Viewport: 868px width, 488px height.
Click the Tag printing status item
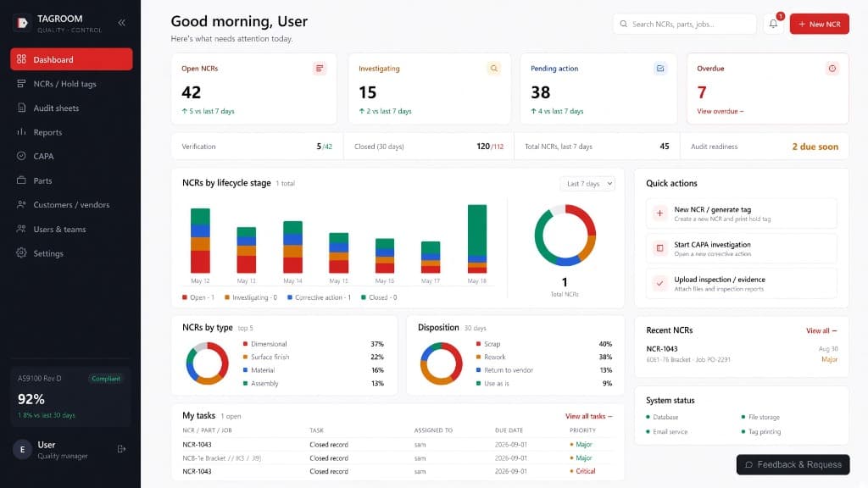point(761,431)
